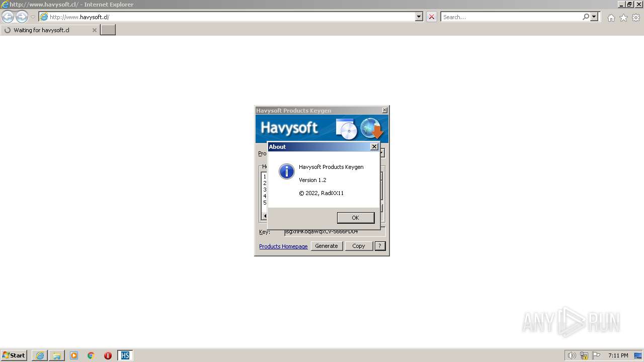
Task: Click list scroll left arrow in keygen
Action: [x=265, y=216]
